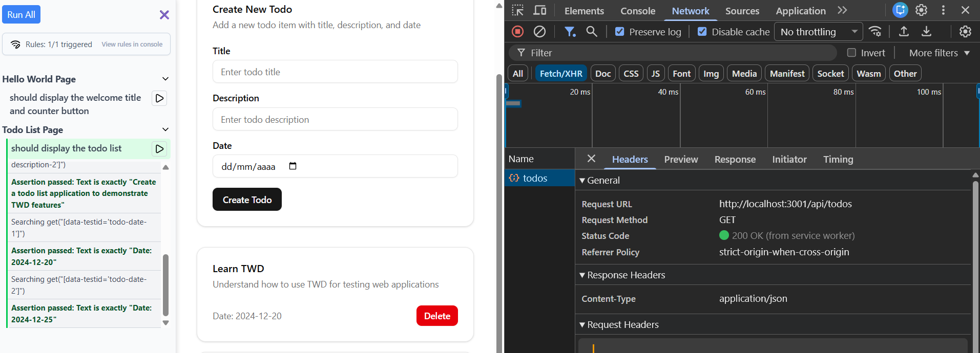Switch to the Console tab
Image resolution: width=980 pixels, height=353 pixels.
[x=638, y=11]
